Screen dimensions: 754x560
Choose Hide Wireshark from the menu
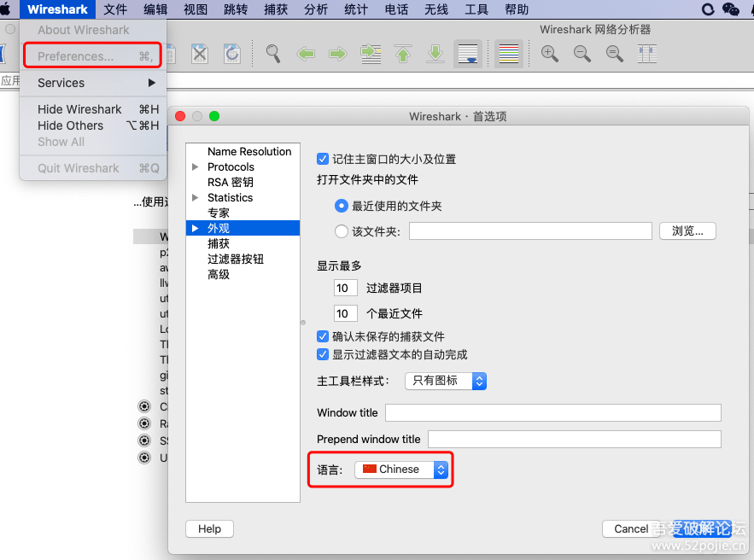pos(93,109)
